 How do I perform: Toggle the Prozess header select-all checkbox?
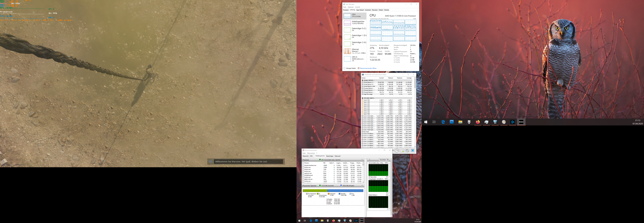[303, 163]
